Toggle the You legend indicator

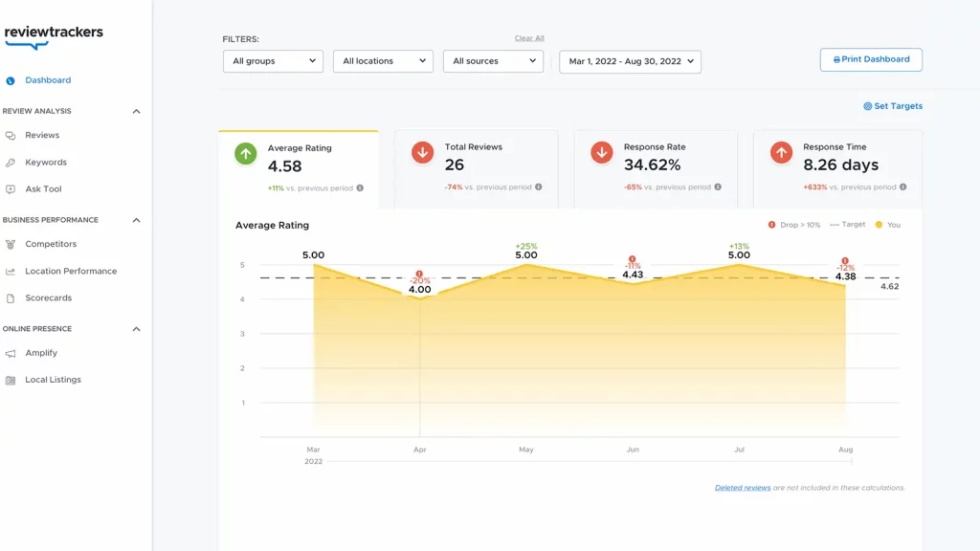click(x=888, y=225)
